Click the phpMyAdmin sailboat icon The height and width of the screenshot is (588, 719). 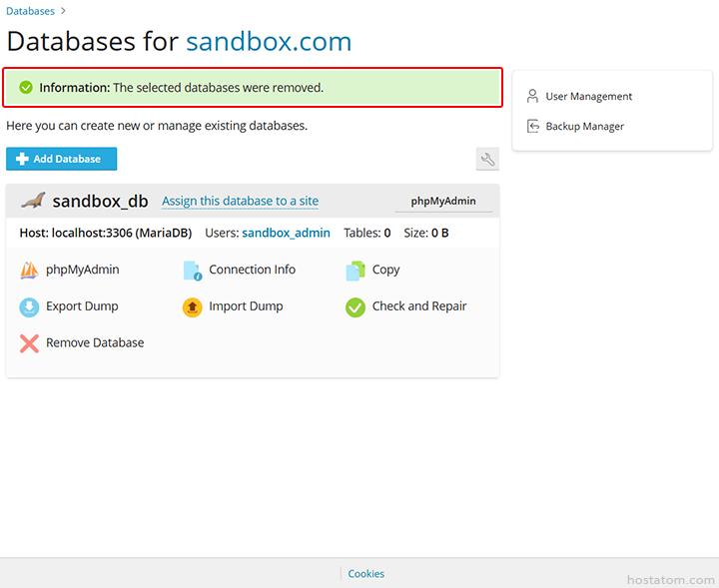[x=29, y=270]
